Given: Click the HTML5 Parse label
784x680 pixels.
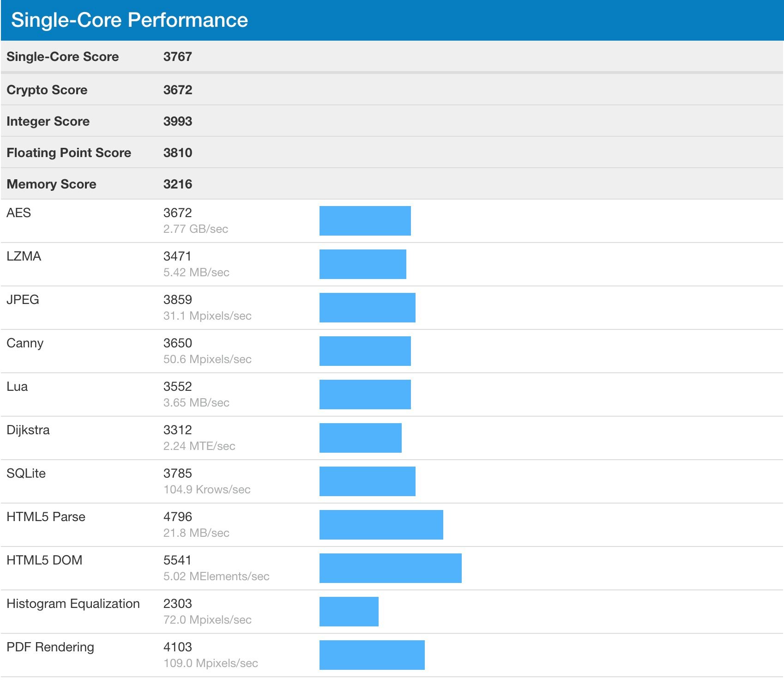Looking at the screenshot, I should 46,516.
